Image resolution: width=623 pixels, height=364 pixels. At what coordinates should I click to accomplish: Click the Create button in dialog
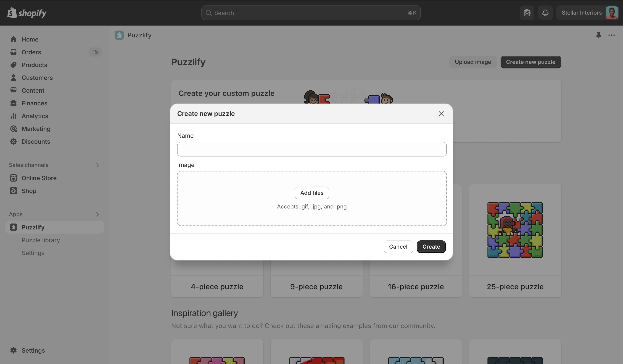[x=431, y=247]
